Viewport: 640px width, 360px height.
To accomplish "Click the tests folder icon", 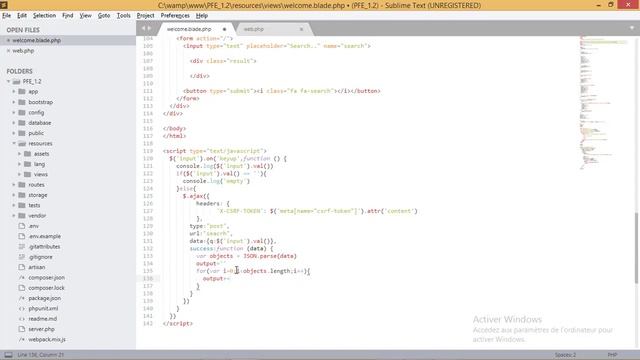I will pyautogui.click(x=22, y=205).
